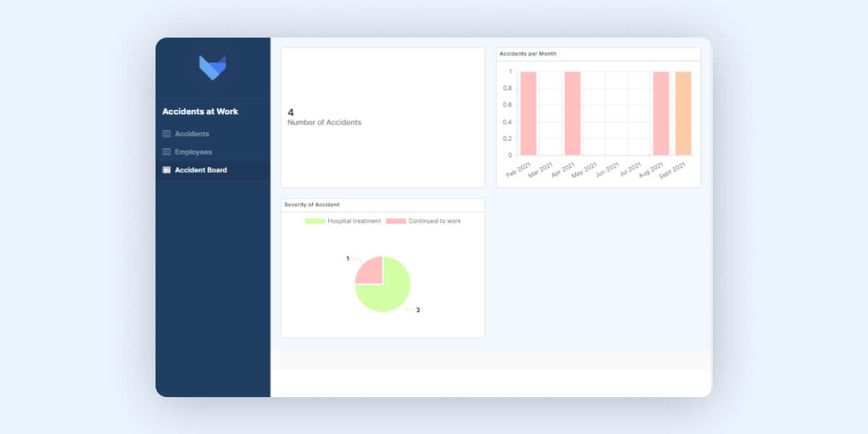Click the Employees sidebar icon
The width and height of the screenshot is (868, 434).
tap(166, 152)
